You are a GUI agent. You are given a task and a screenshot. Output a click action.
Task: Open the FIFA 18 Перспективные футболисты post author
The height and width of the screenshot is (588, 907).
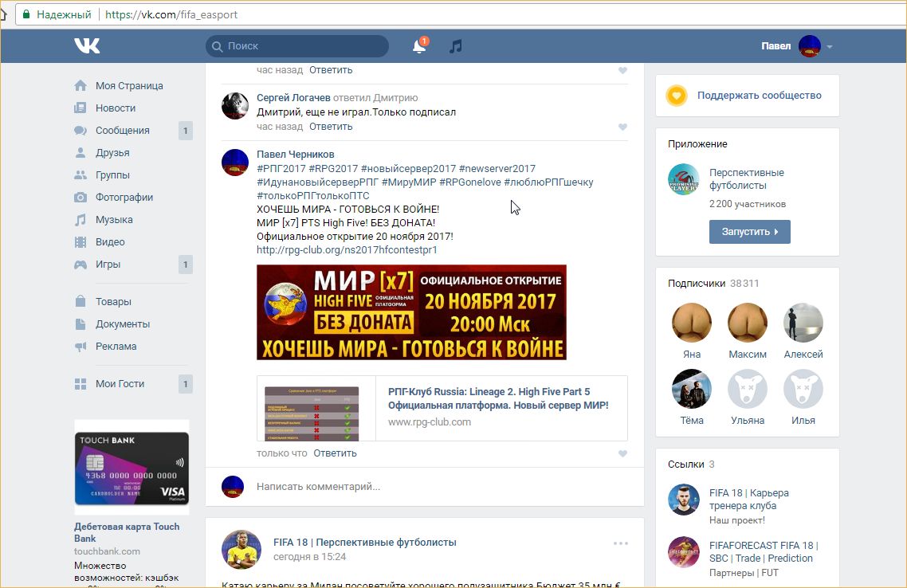[365, 543]
